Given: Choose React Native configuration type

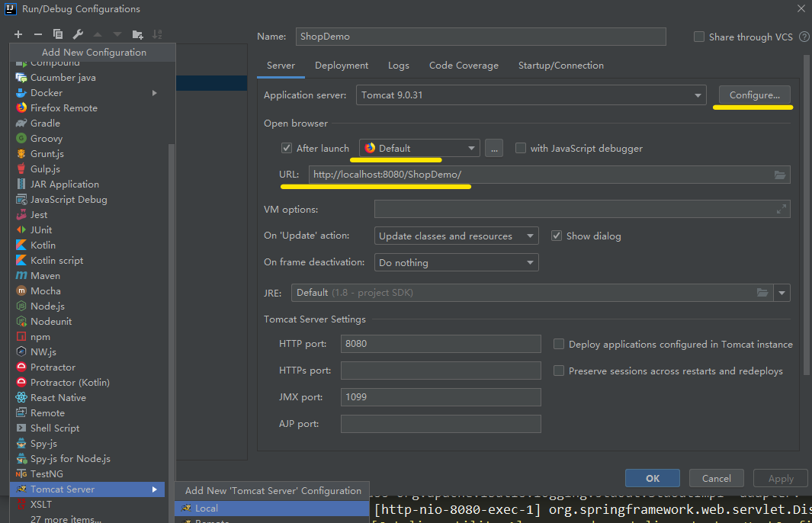Looking at the screenshot, I should pyautogui.click(x=88, y=398).
